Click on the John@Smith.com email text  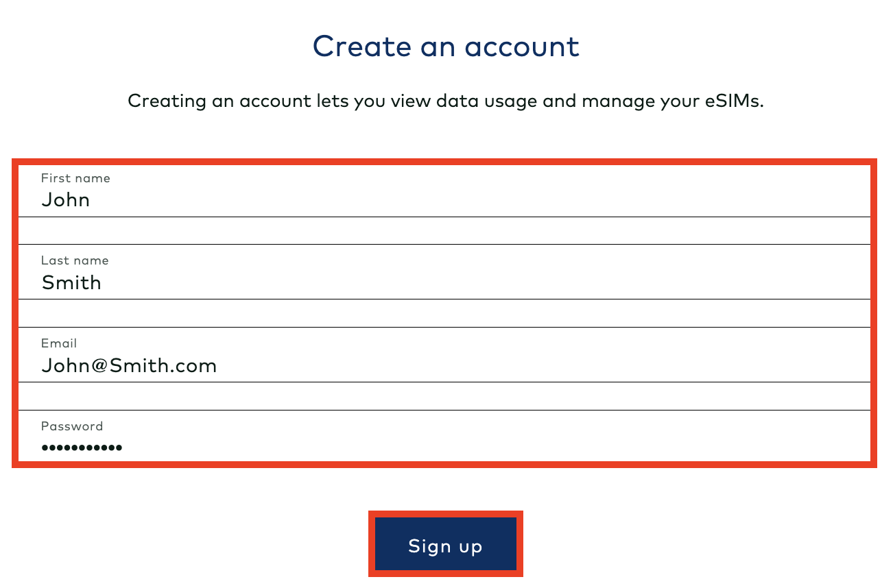tap(129, 365)
